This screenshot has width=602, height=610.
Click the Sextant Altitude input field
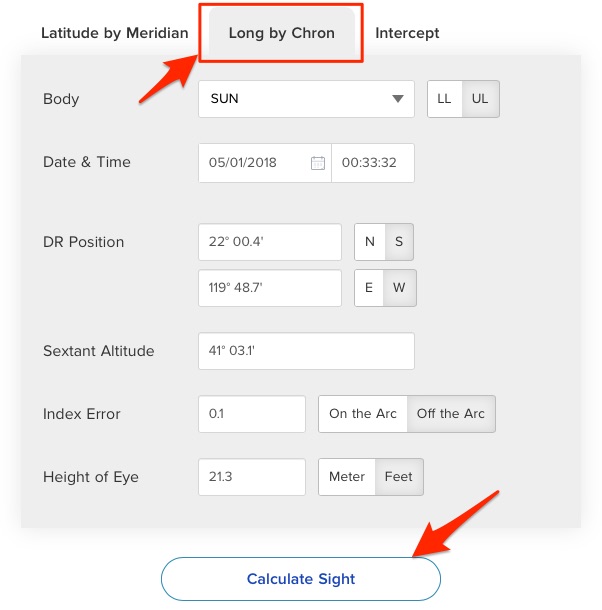[x=306, y=351]
